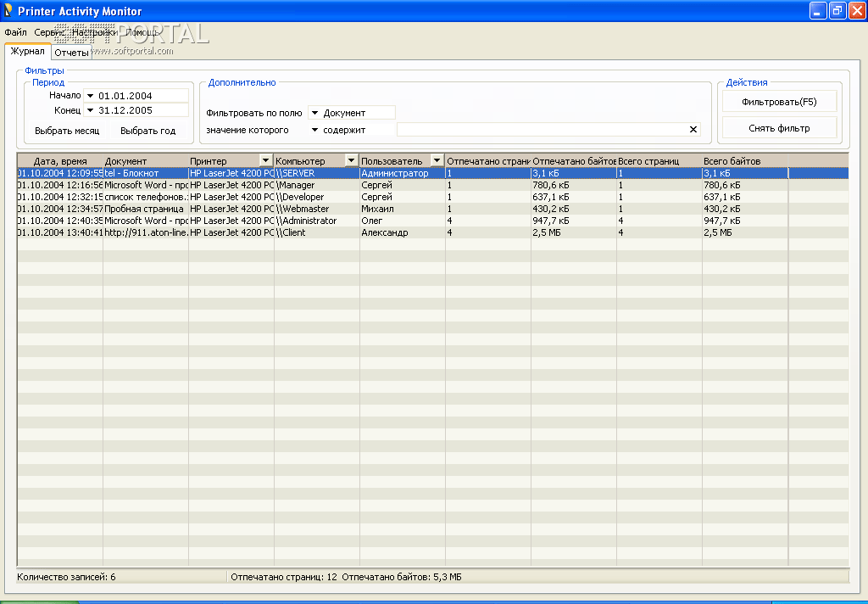
Task: Click the Фильтровать(F5) button
Action: (780, 102)
